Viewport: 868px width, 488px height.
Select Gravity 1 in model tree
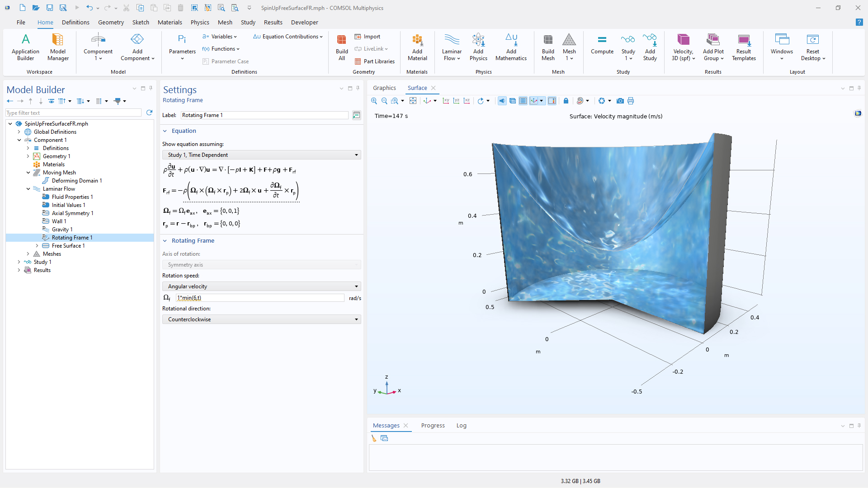coord(62,230)
